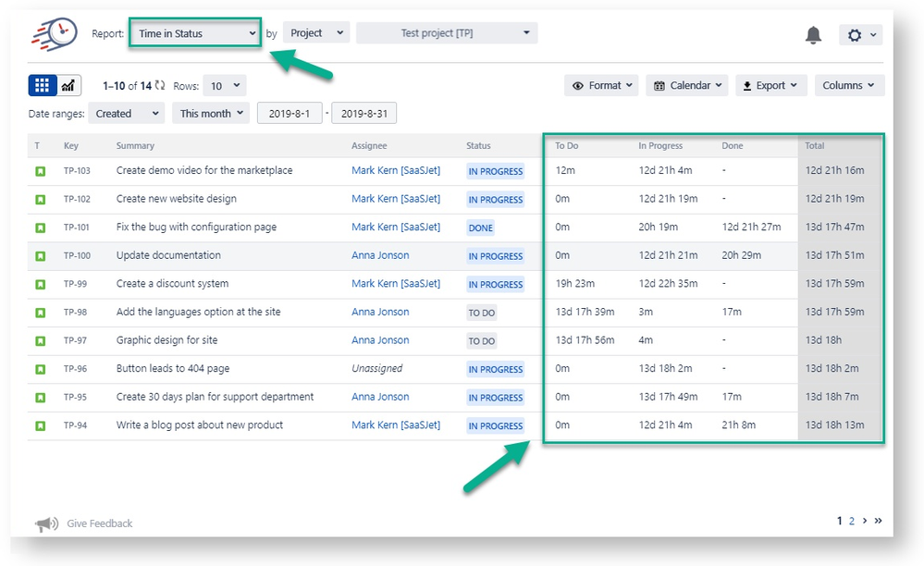Open the Report type dropdown
924x566 pixels.
[195, 33]
